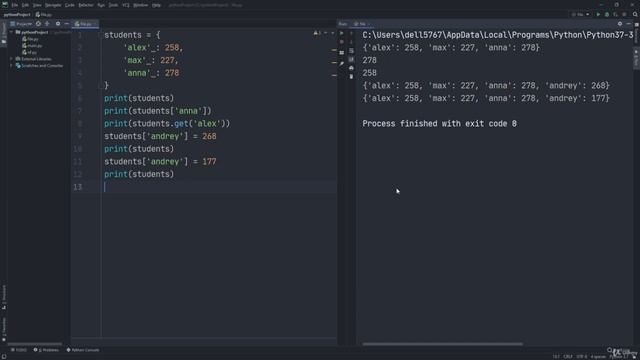Toggle the Project side tool window button

click(4, 34)
